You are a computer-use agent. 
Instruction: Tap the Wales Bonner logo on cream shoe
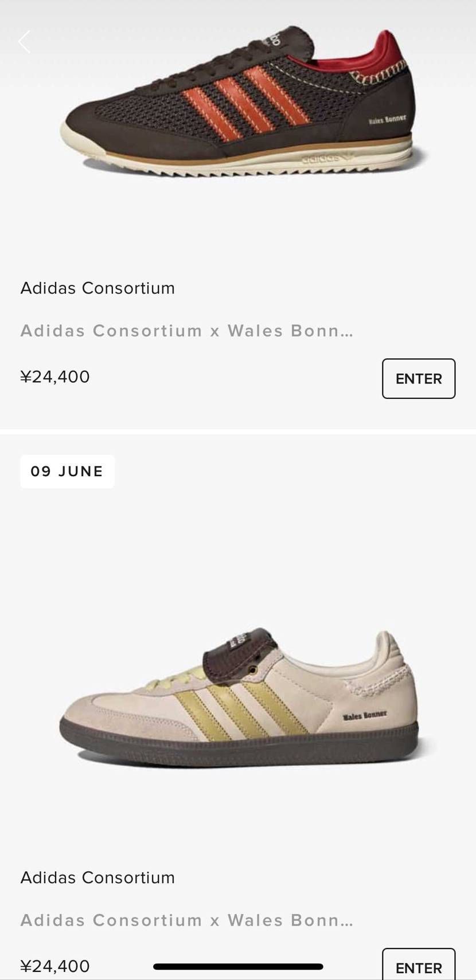point(364,715)
